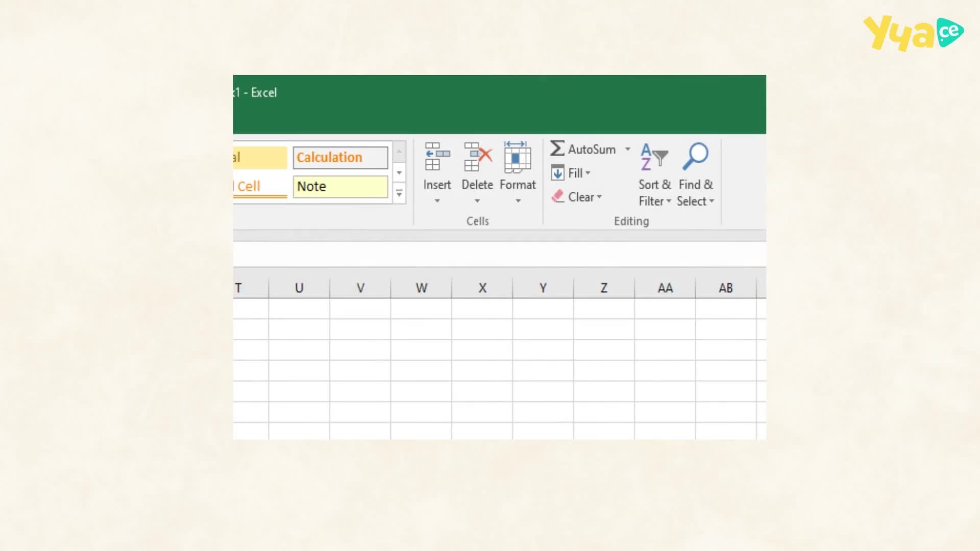Select column X header
Screen dimensions: 980x551
[x=482, y=288]
